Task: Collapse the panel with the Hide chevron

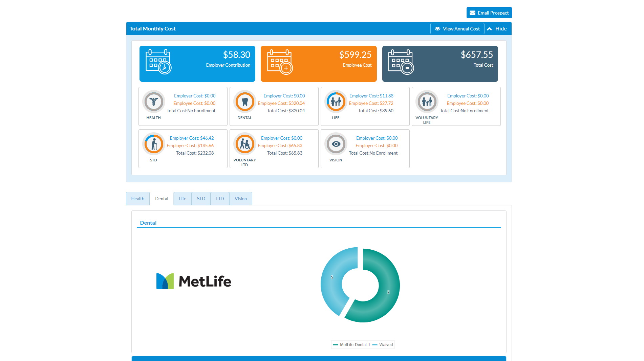Action: click(489, 29)
